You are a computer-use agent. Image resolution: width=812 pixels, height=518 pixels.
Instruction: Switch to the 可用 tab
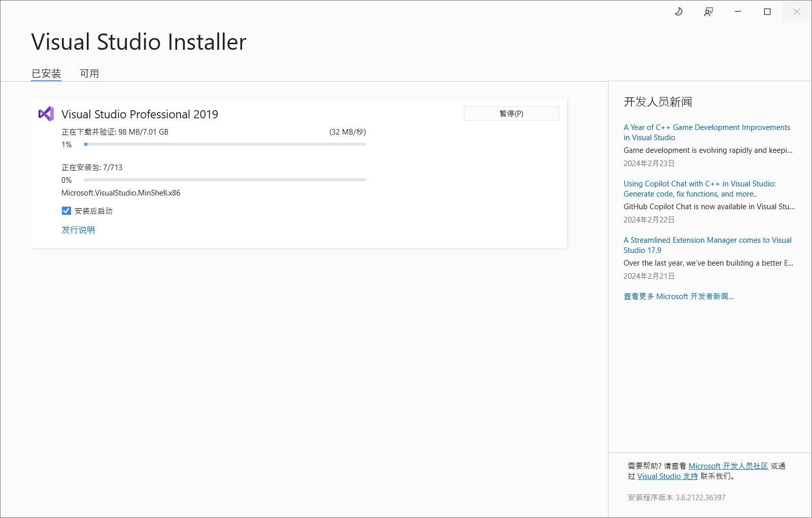(89, 73)
